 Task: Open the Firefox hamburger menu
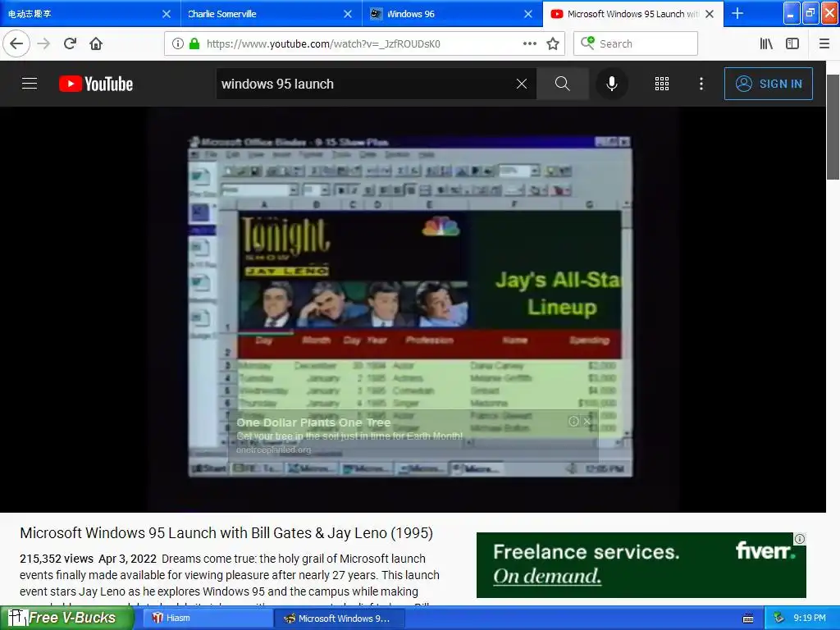coord(824,43)
